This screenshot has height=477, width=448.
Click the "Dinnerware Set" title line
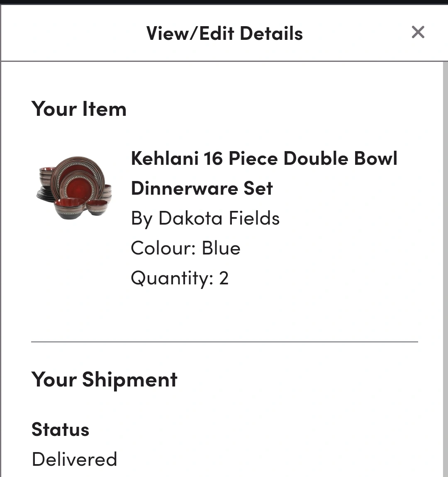(202, 188)
